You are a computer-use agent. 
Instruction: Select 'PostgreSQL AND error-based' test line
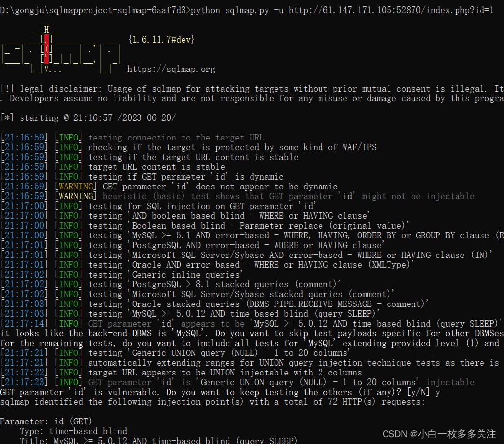click(192, 245)
